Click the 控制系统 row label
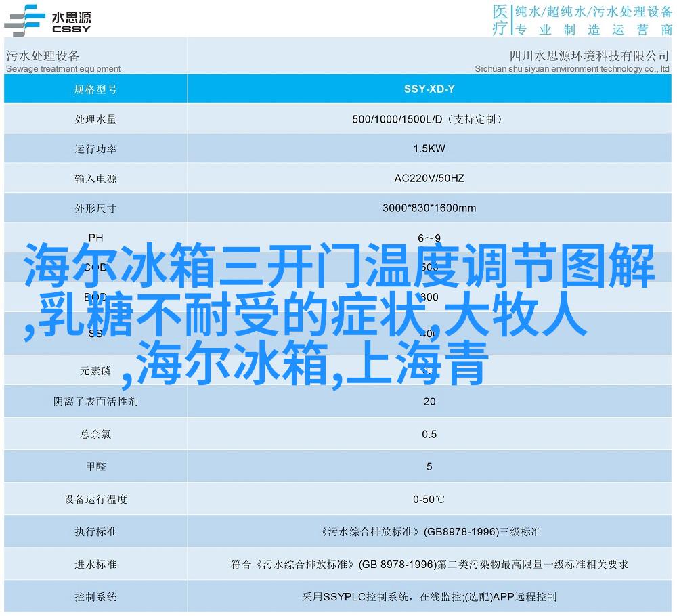The height and width of the screenshot is (616, 677). click(95, 597)
